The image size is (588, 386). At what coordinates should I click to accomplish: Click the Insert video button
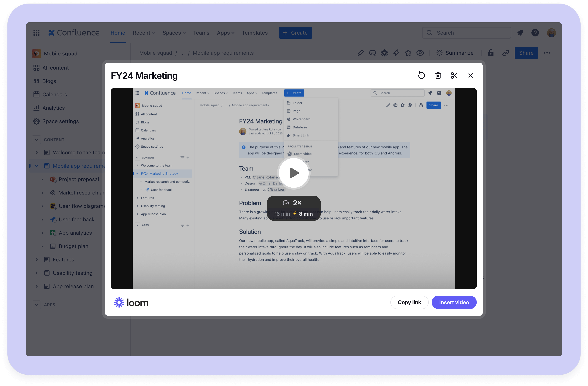(x=454, y=302)
